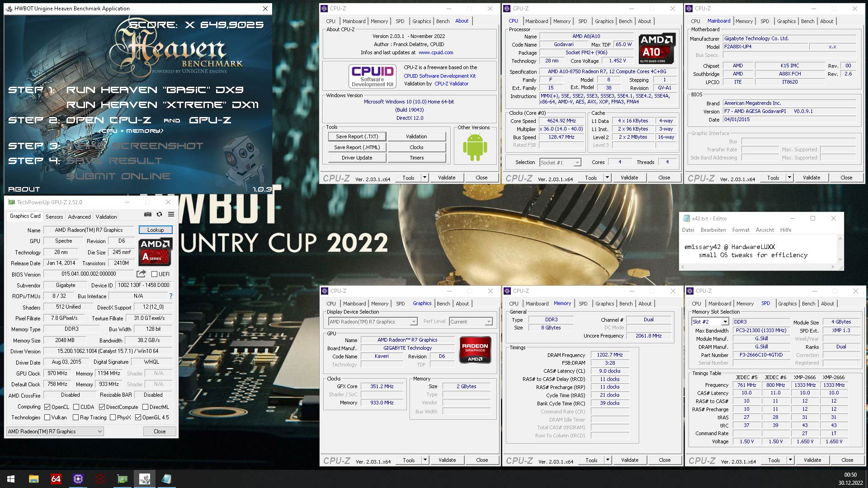Screen dimensions: 868x488
Task: Select the Bench tab in CPU-Z About window
Action: 443,21
